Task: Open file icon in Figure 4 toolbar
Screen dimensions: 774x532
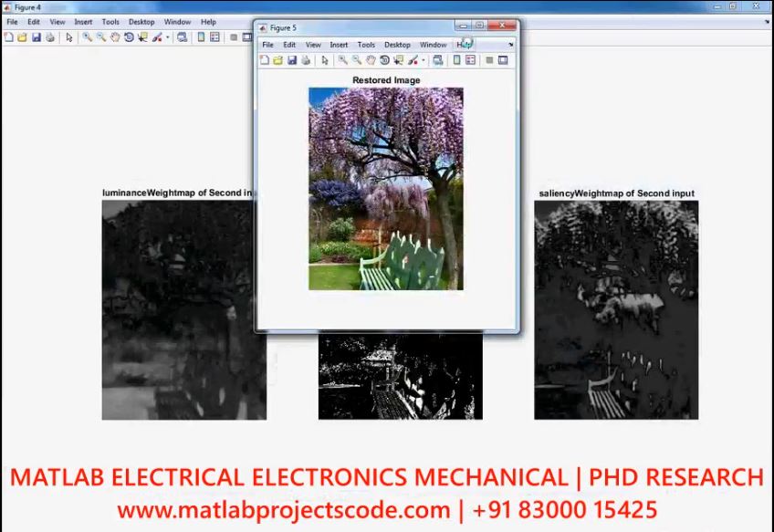Action: [22, 37]
